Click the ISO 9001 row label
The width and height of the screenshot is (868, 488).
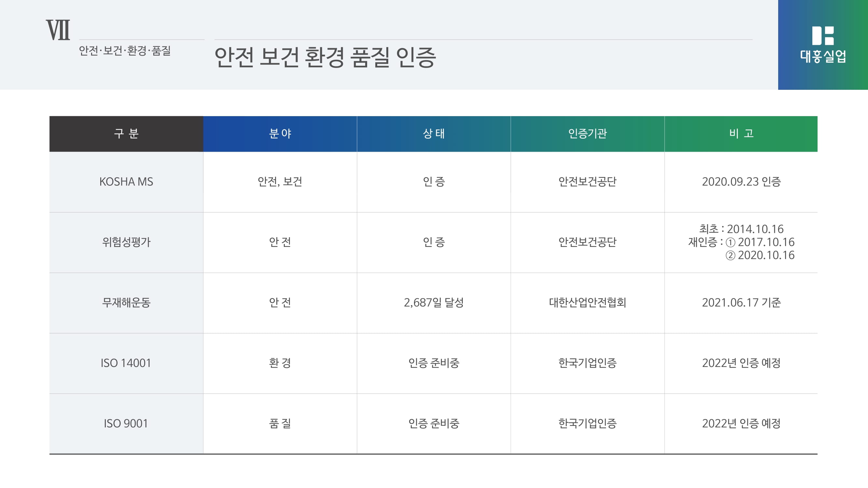click(x=126, y=424)
